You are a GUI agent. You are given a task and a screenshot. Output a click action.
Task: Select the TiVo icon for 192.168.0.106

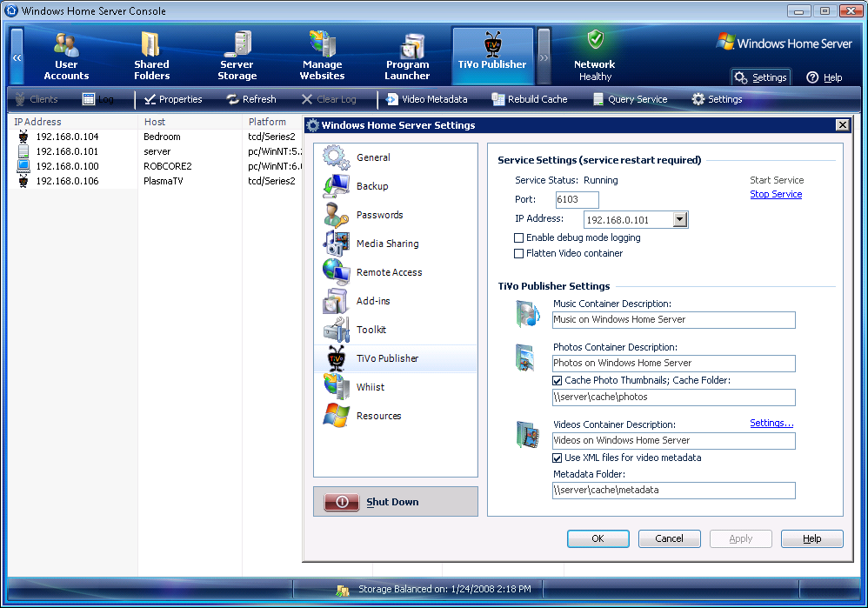(x=23, y=181)
